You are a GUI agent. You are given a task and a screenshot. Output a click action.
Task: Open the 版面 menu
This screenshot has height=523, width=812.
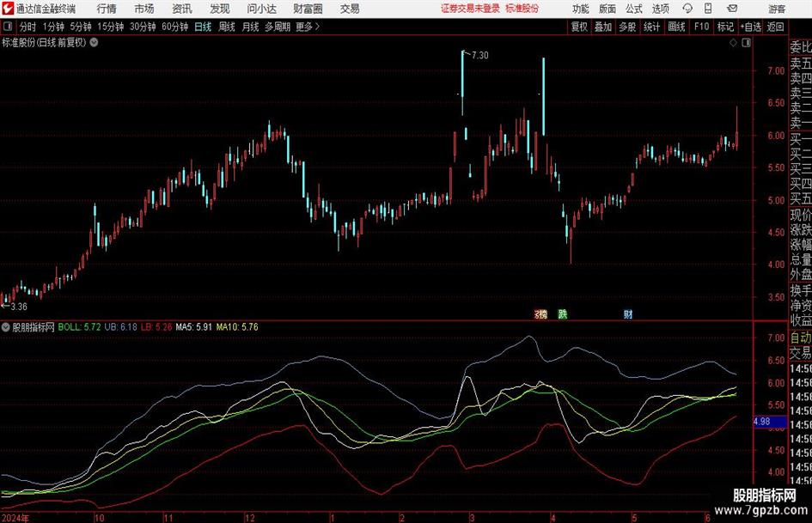click(x=607, y=9)
